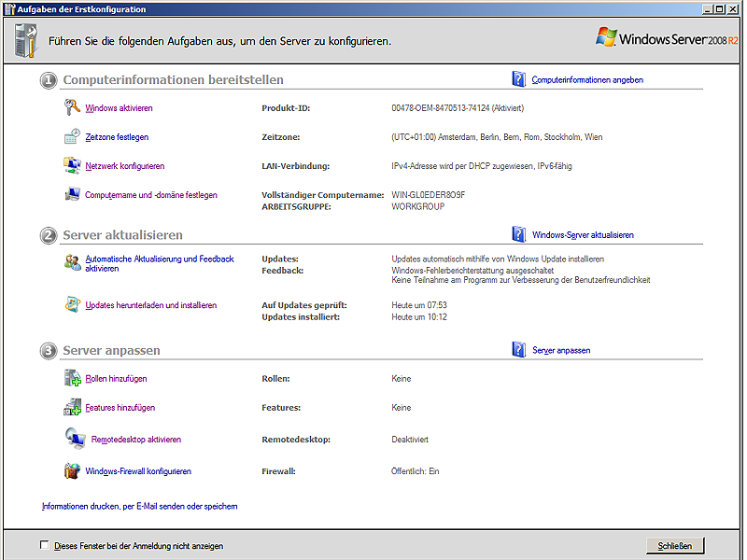Click help book icon beside Windows-Server aktualisieren

(519, 234)
